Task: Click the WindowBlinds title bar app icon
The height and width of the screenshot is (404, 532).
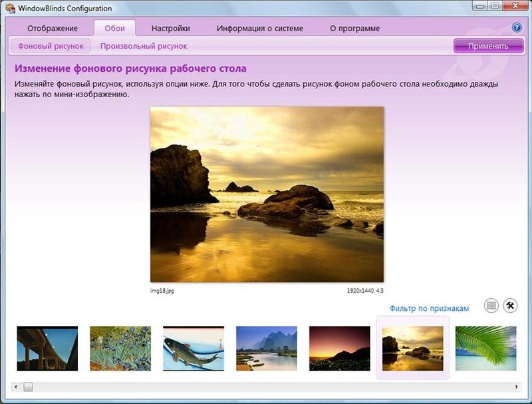Action: tap(10, 8)
